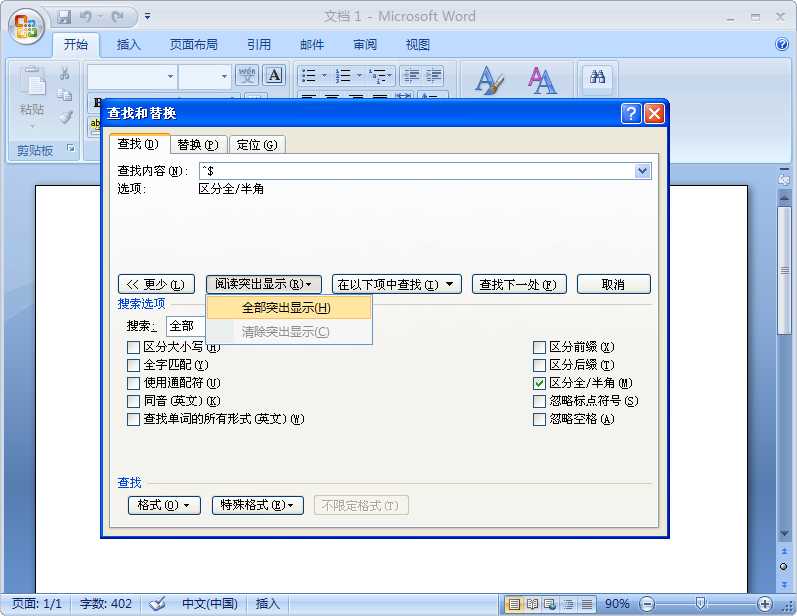Viewport: 797px width, 616px height.
Task: Uncheck 区分全/半角 checkbox
Action: point(539,383)
